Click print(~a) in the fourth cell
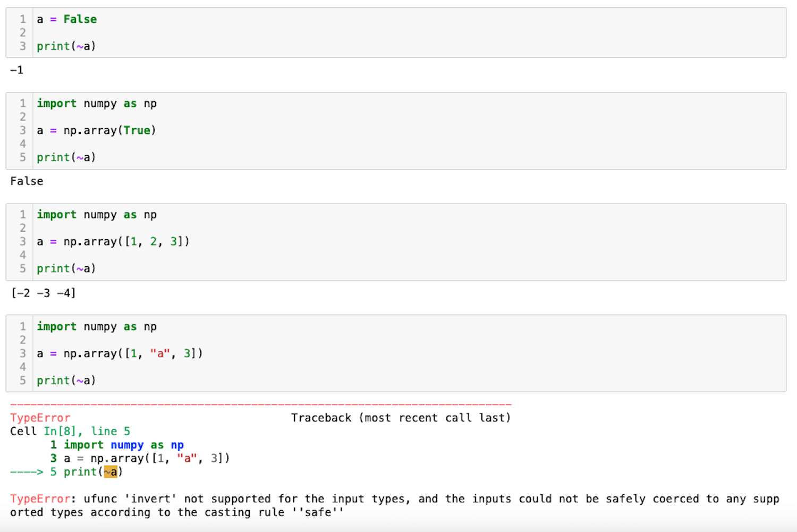 coord(66,381)
